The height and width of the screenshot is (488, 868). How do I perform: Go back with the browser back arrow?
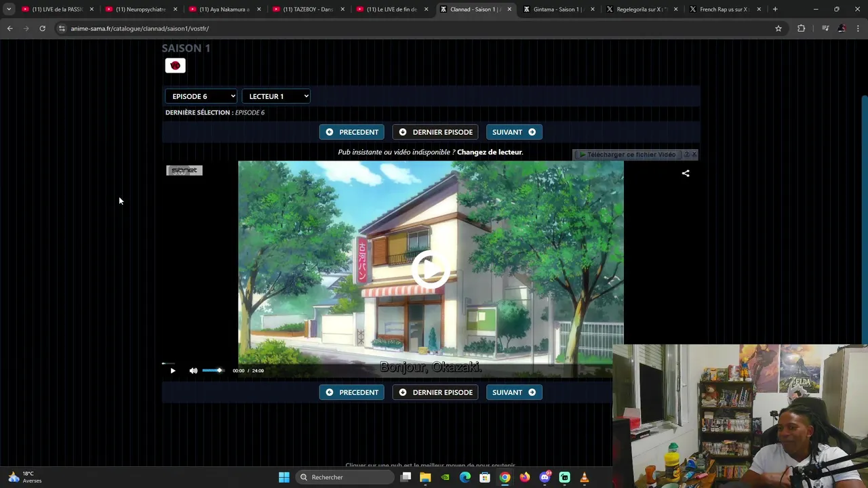click(x=9, y=28)
